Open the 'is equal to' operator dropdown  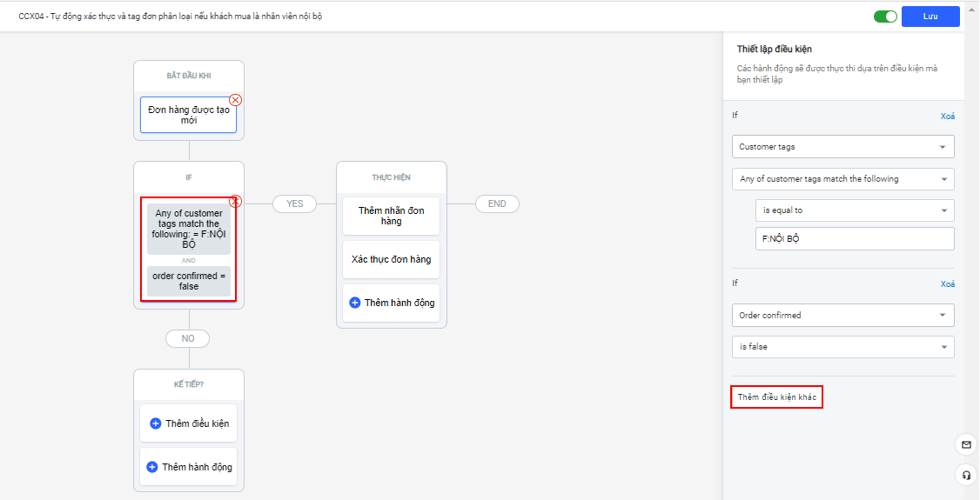point(855,210)
